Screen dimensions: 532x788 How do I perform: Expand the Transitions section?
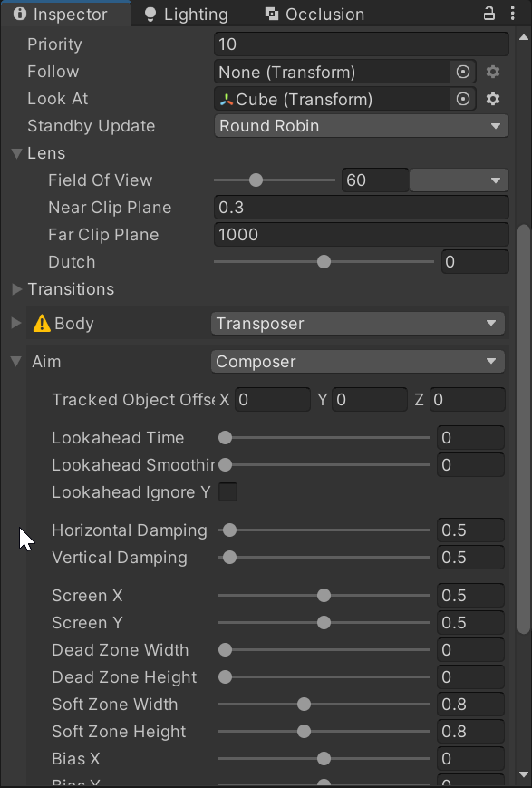(16, 289)
